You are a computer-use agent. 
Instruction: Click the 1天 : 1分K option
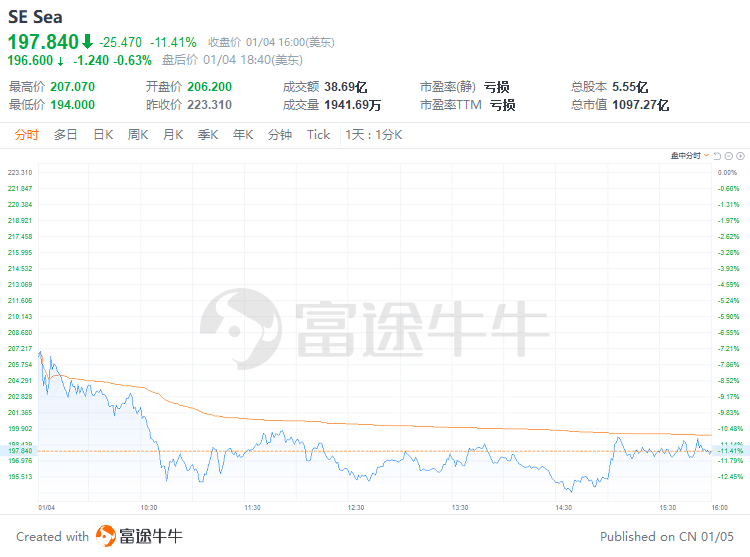point(374,135)
